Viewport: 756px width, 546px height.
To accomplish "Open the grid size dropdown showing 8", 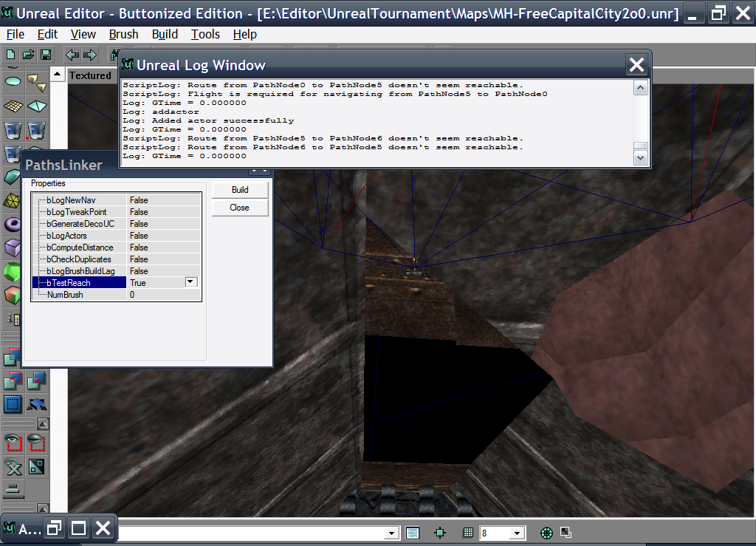I will (517, 533).
